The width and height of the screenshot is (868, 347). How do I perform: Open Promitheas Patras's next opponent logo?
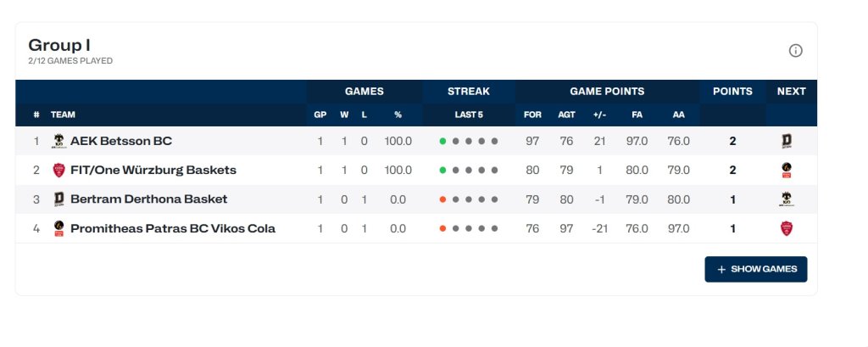click(787, 228)
